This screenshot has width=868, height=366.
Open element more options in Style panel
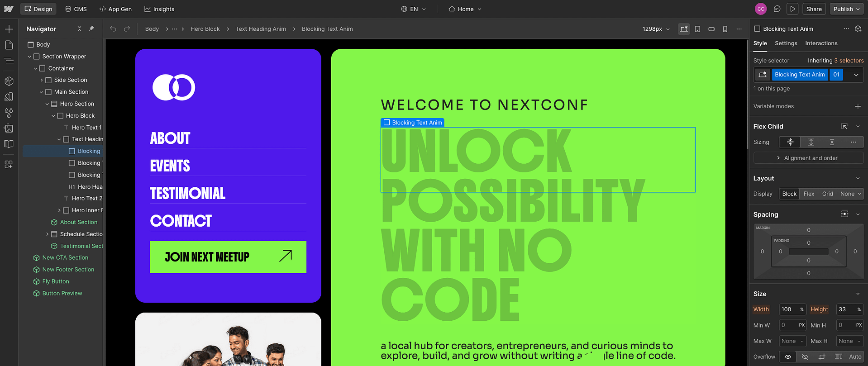pos(846,29)
